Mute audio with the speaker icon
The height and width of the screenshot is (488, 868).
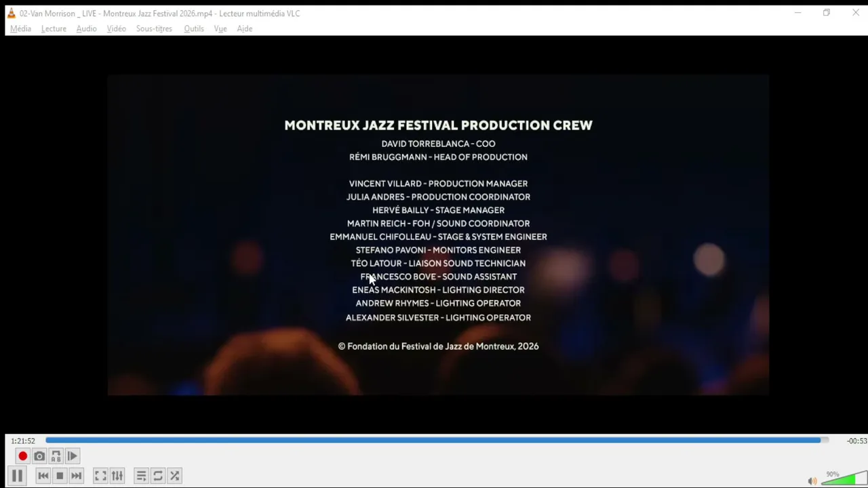pyautogui.click(x=812, y=481)
